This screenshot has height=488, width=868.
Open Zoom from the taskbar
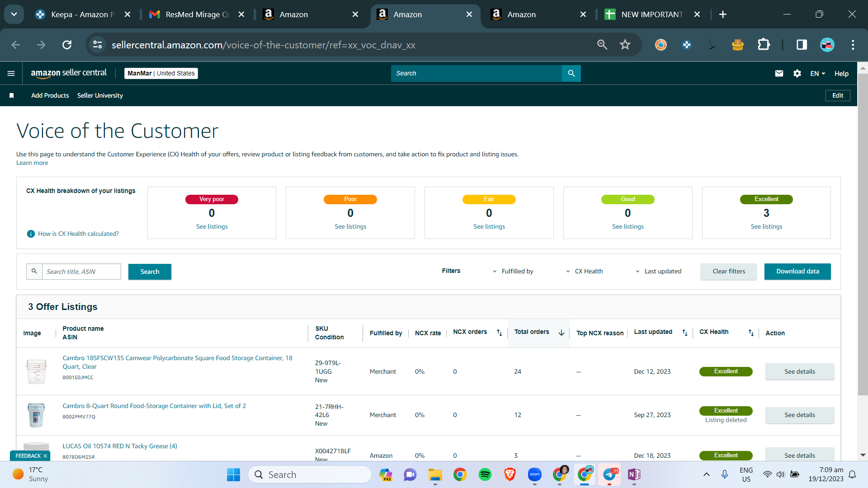[x=534, y=474]
